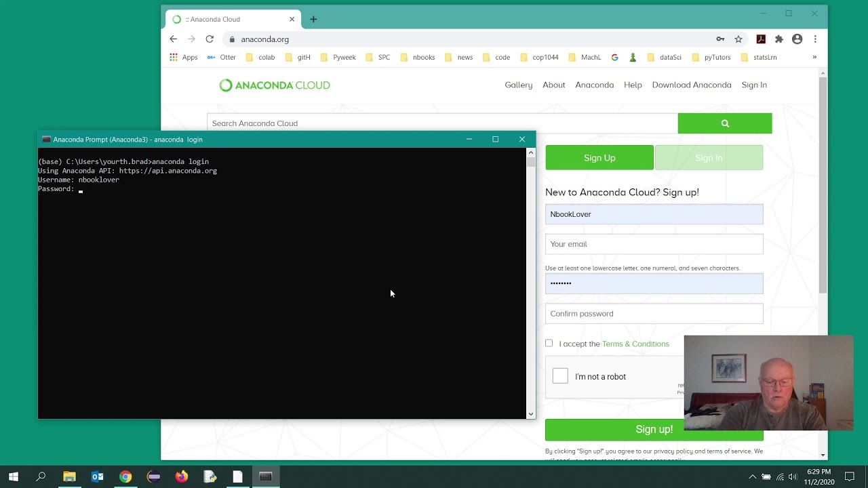The width and height of the screenshot is (868, 488).
Task: Open the Chrome Extensions puzzle menu
Action: click(779, 39)
